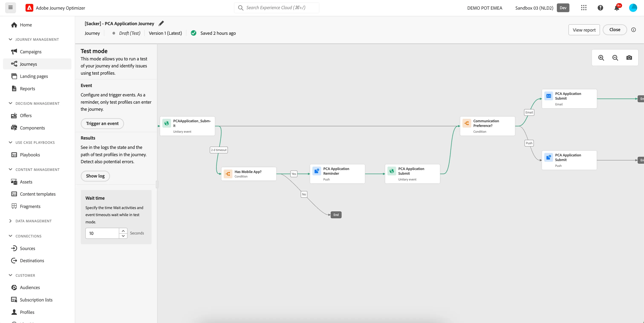This screenshot has width=644, height=323.
Task: Select the Communication Preference? condition node
Action: (487, 126)
